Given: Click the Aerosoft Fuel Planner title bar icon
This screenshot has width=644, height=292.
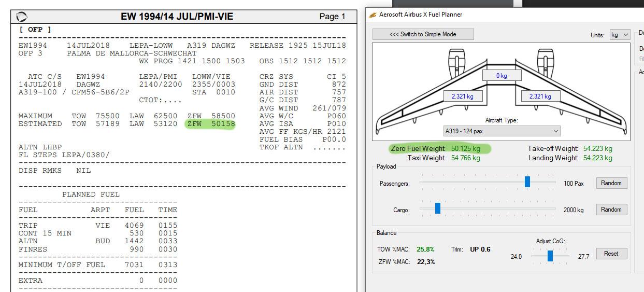Looking at the screenshot, I should click(x=373, y=15).
